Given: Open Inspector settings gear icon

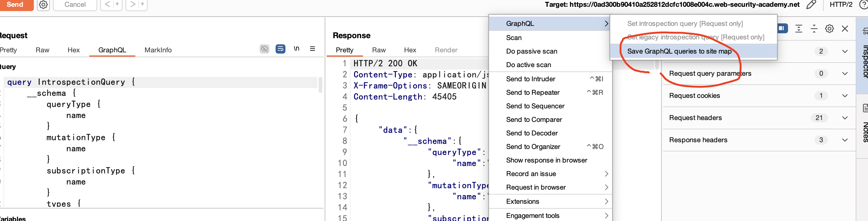Looking at the screenshot, I should pyautogui.click(x=829, y=29).
